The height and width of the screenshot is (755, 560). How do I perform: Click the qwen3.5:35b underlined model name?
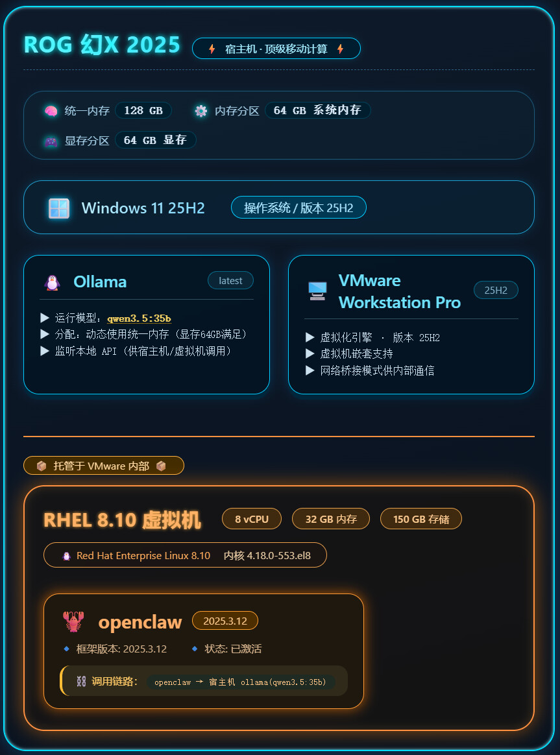click(x=139, y=318)
